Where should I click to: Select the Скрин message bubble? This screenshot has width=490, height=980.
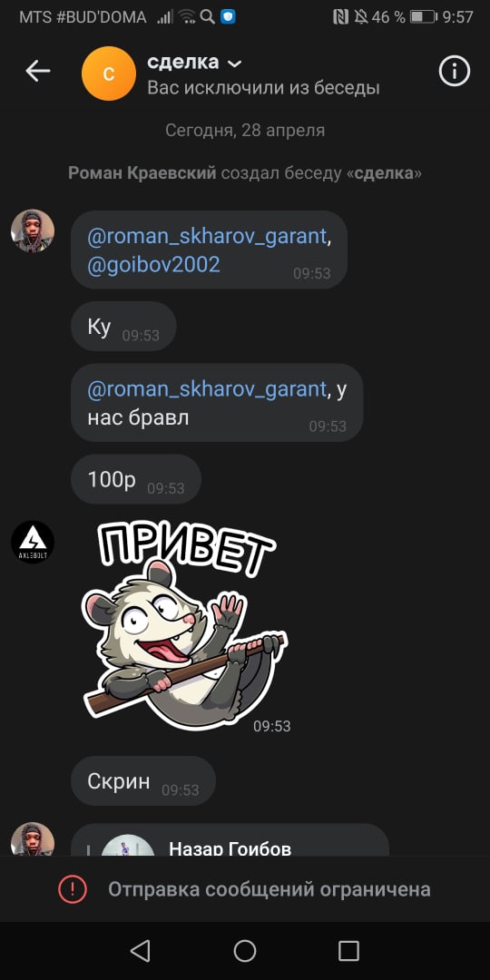(x=143, y=781)
